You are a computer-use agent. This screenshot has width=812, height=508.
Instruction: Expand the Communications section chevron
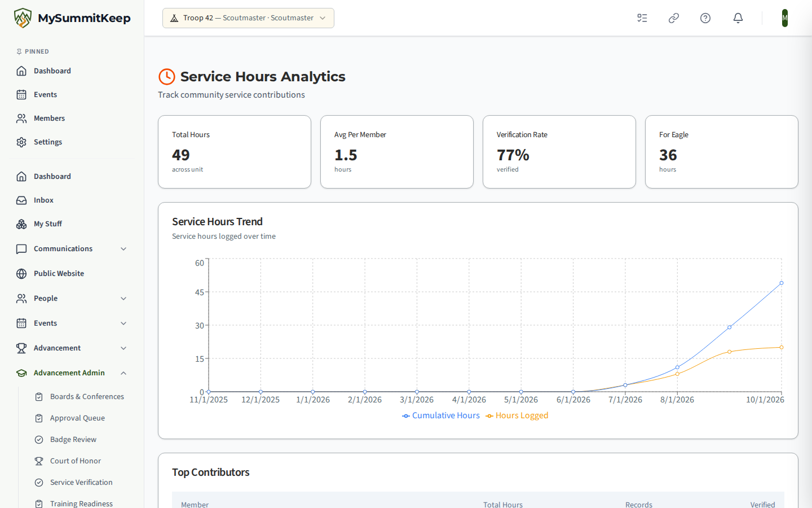tap(123, 249)
